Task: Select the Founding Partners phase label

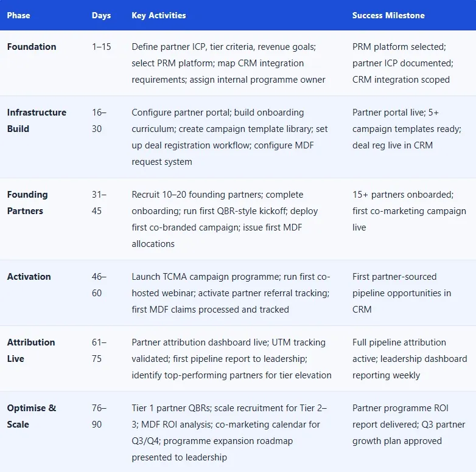Action: point(27,203)
